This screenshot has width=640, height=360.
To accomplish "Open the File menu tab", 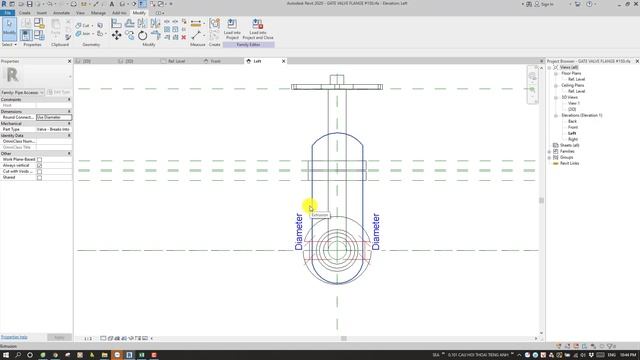I will click(x=7, y=13).
